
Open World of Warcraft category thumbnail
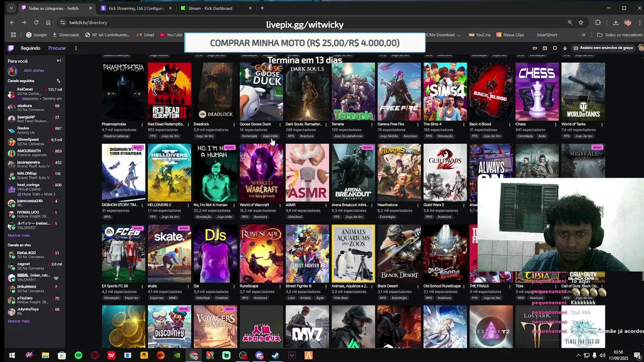pyautogui.click(x=261, y=172)
